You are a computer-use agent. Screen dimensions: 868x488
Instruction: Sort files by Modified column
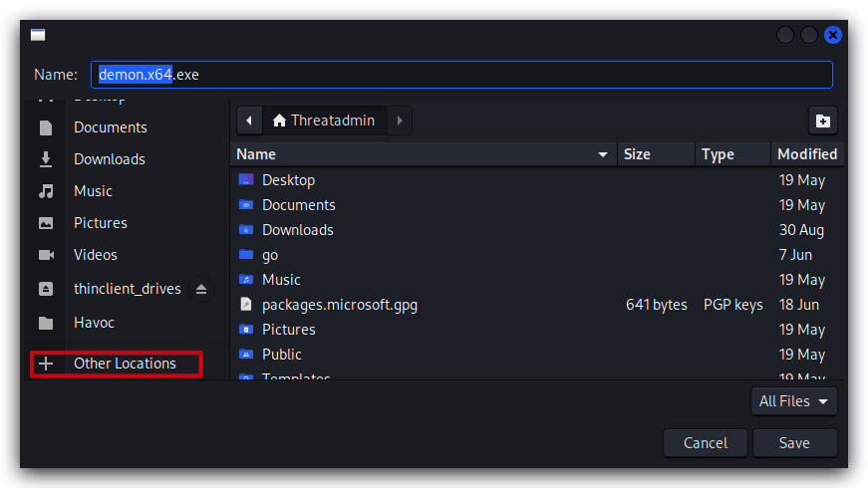click(807, 154)
